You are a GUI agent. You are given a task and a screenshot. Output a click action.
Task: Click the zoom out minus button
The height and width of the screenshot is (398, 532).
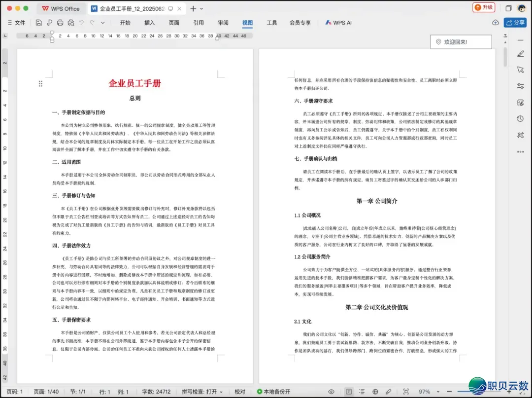pos(449,392)
